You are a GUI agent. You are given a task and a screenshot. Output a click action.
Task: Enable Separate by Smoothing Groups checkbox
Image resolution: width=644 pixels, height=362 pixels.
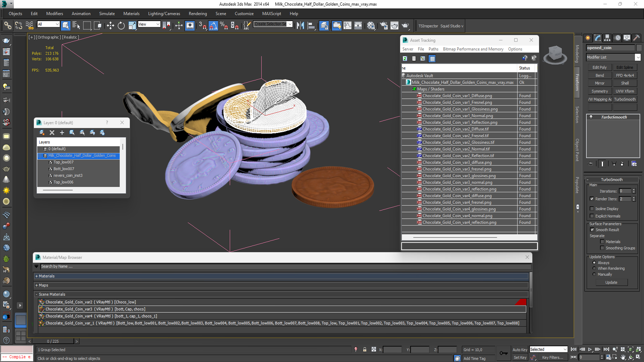coord(602,248)
